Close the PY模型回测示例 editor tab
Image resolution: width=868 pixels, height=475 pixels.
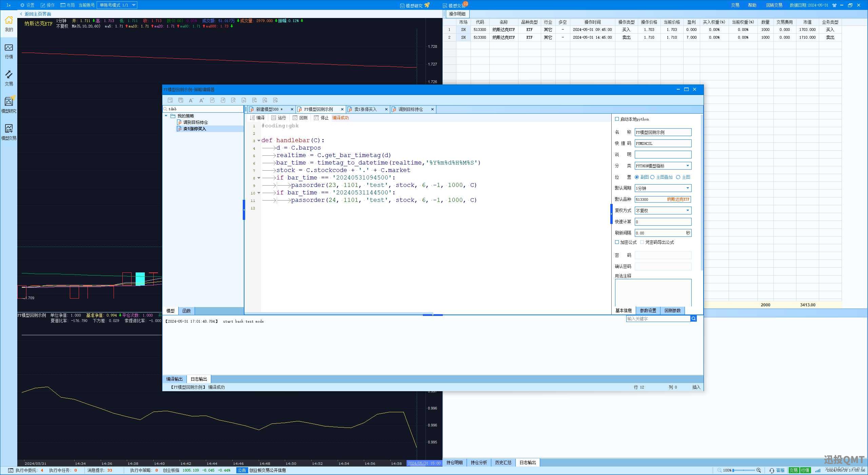click(342, 109)
